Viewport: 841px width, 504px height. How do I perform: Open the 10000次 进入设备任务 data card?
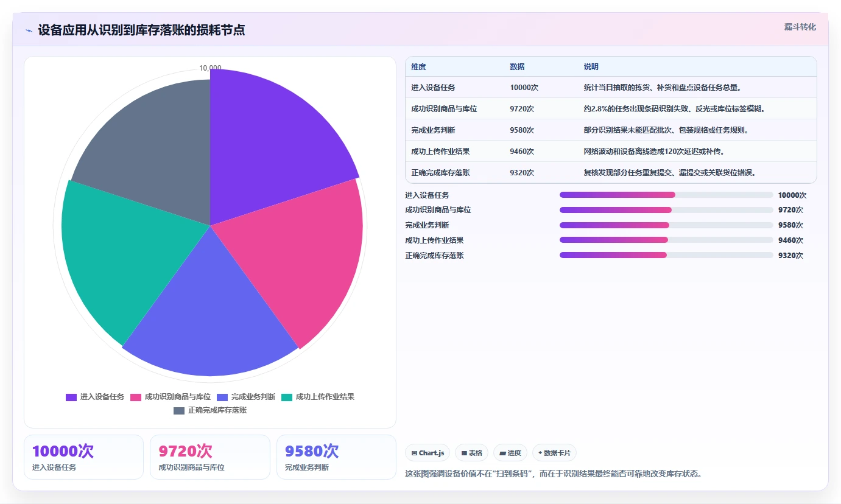point(83,457)
